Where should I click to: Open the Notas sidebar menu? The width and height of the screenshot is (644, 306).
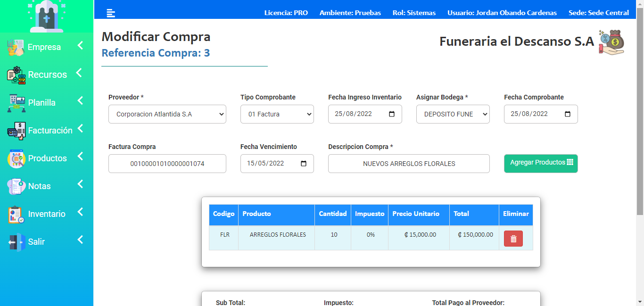40,186
